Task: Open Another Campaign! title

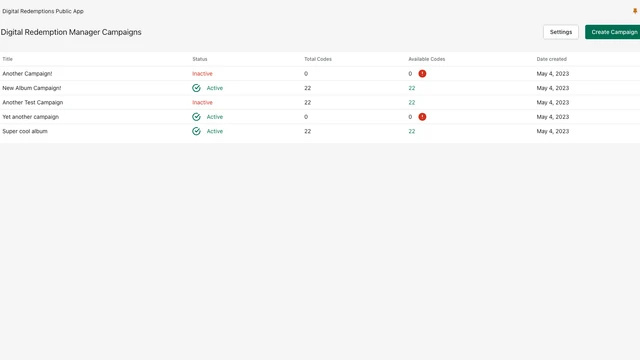Action: pyautogui.click(x=27, y=74)
